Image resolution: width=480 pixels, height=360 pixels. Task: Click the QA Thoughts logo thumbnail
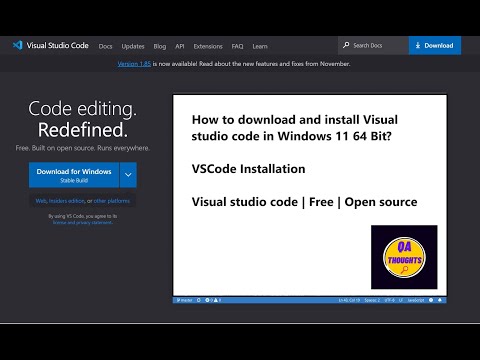tap(404, 257)
